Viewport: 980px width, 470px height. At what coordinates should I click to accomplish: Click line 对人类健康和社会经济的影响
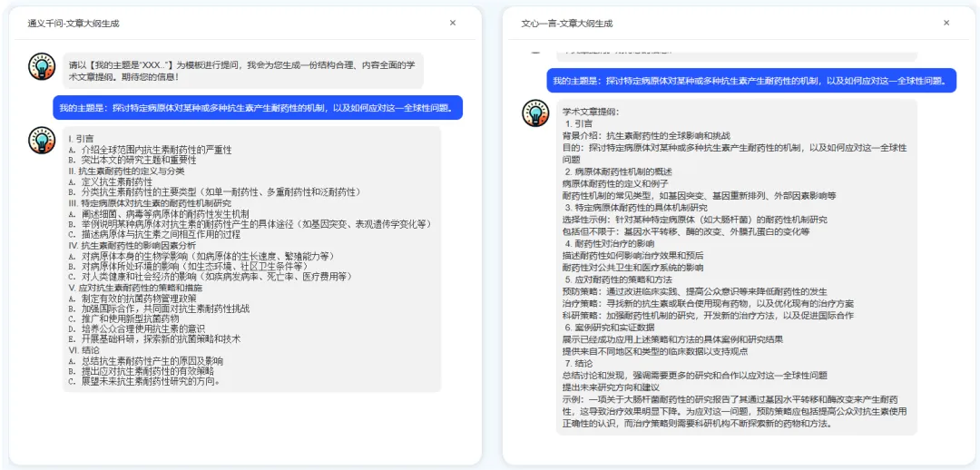[210, 278]
